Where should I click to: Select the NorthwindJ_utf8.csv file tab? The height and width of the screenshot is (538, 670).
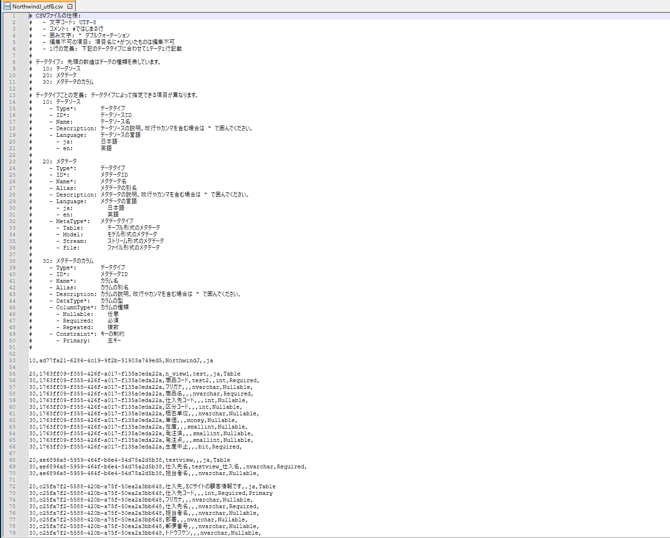click(38, 6)
